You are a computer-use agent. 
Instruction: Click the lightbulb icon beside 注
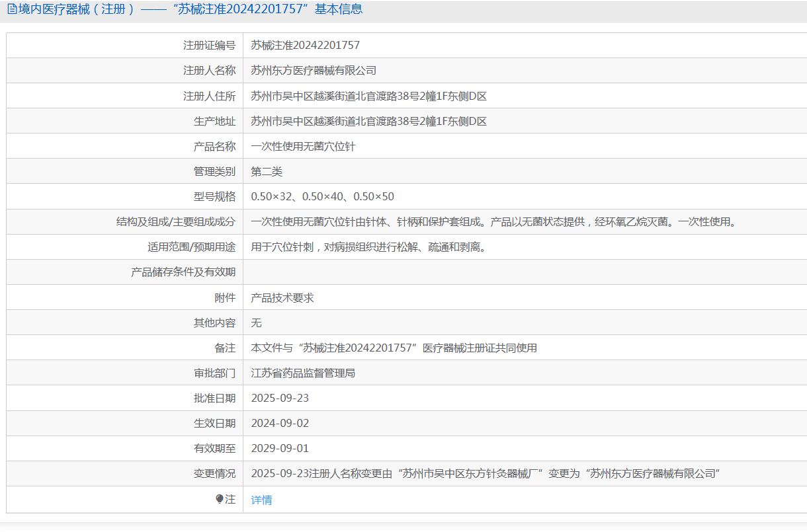pos(220,500)
